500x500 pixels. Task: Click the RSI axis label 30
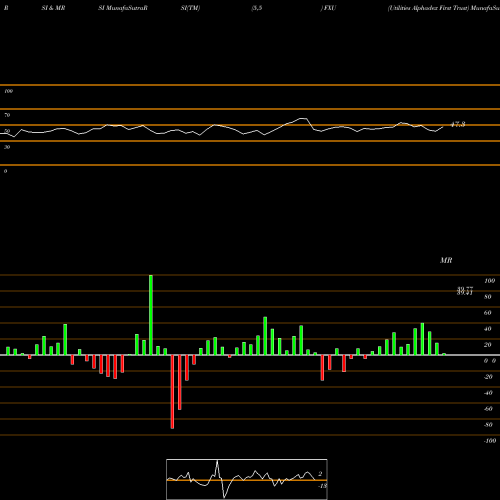[x=7, y=147]
